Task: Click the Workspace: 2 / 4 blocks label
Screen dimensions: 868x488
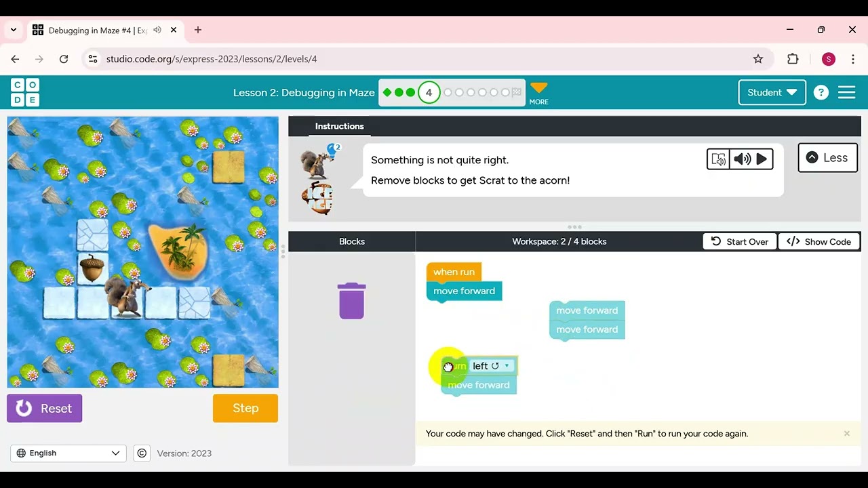Action: tap(559, 242)
